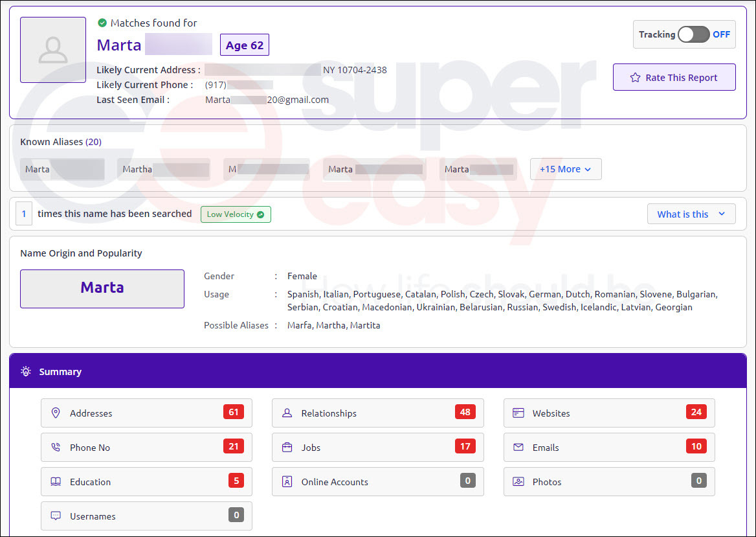This screenshot has width=756, height=537.
Task: Click the Summary section header
Action: point(378,371)
